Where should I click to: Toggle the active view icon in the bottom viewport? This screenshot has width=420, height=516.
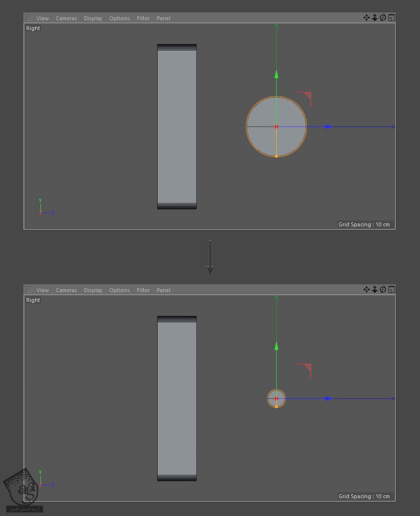[x=391, y=290]
